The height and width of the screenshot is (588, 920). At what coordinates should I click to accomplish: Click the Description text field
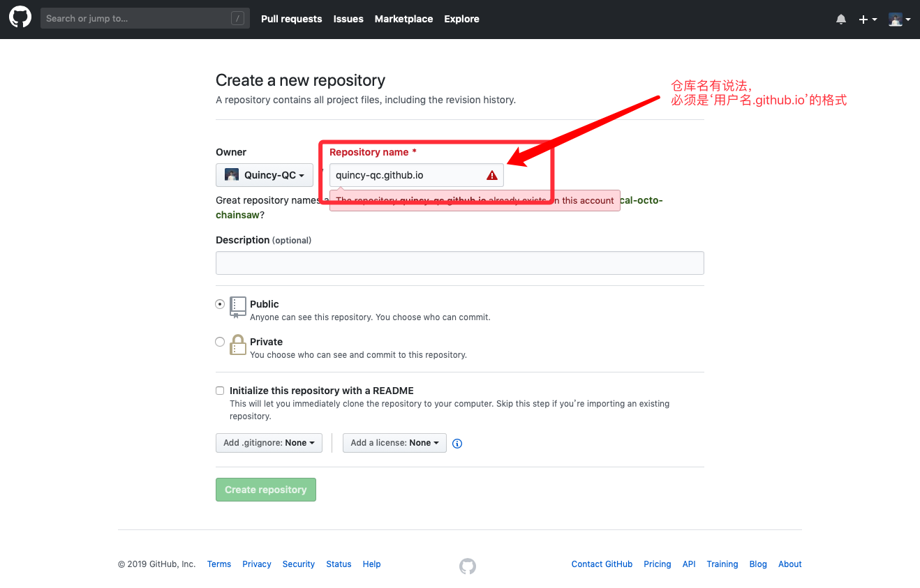(x=460, y=263)
